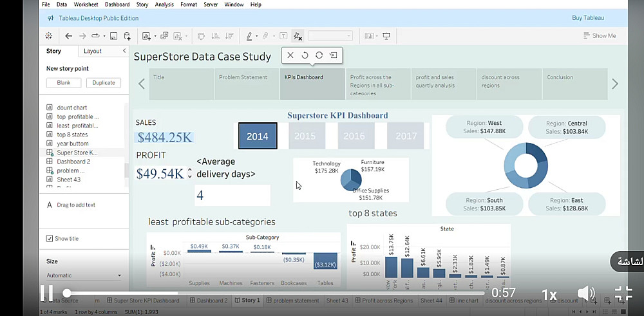Click the Tables bar in profit chart
644x316 pixels.
point(325,261)
